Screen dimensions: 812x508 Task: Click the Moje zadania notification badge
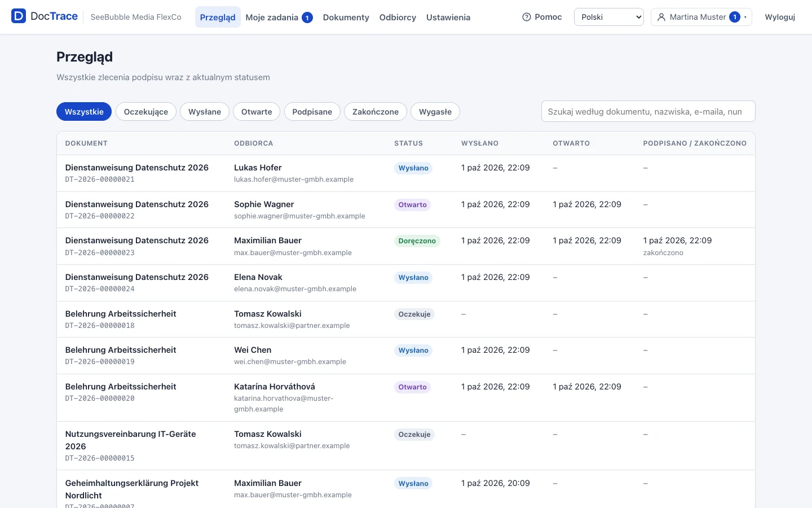click(x=307, y=17)
